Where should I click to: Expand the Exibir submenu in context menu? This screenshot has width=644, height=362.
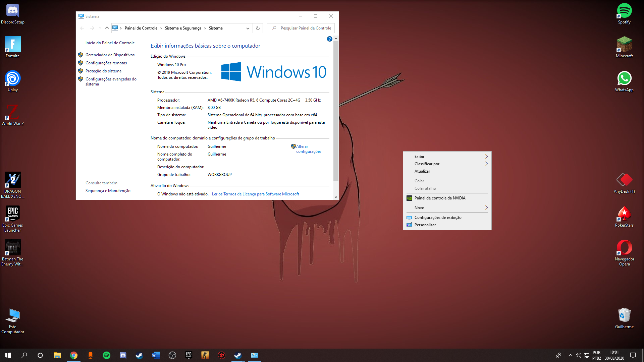tap(447, 157)
